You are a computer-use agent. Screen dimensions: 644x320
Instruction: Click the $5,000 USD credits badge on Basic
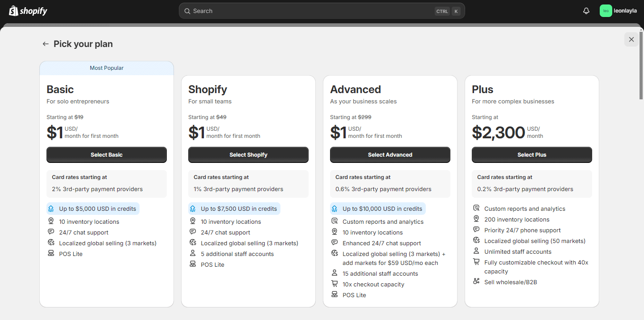(93, 208)
